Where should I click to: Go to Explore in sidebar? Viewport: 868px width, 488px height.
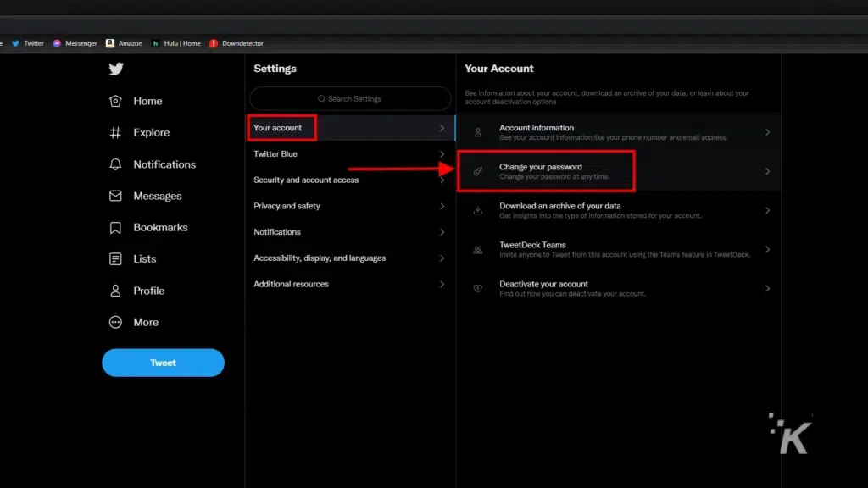[x=151, y=132]
